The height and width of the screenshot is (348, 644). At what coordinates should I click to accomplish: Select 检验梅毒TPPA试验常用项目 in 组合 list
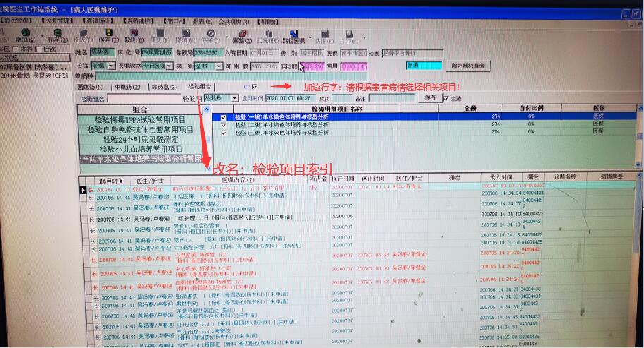(140, 119)
